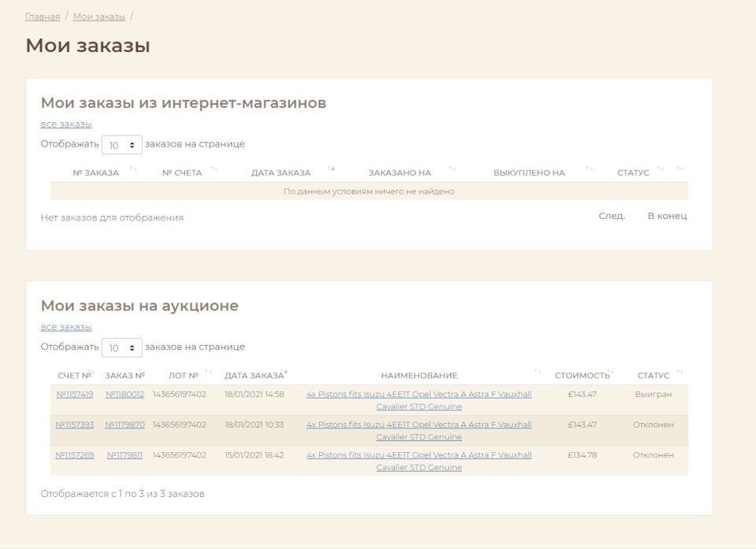
Task: Open order №1179811
Action: pyautogui.click(x=125, y=455)
